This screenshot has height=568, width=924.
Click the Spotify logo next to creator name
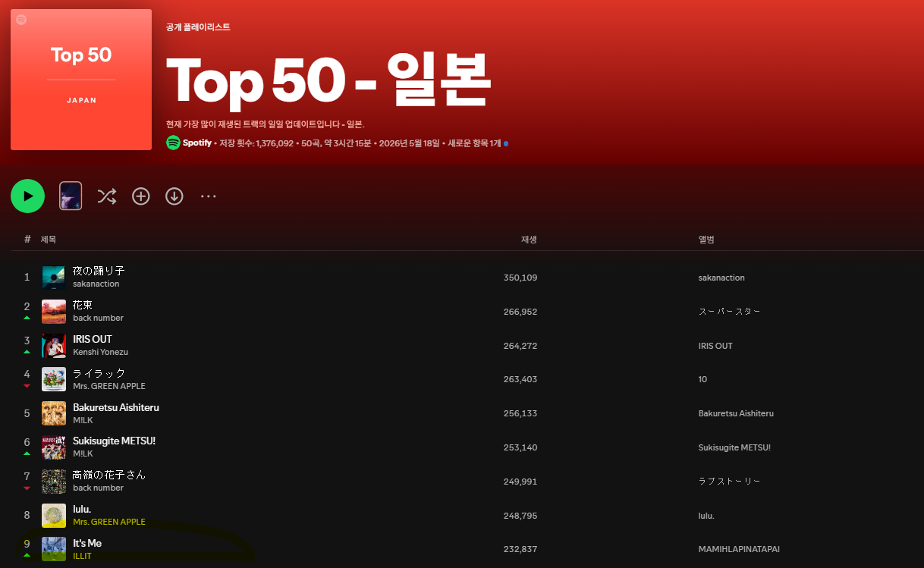click(173, 143)
